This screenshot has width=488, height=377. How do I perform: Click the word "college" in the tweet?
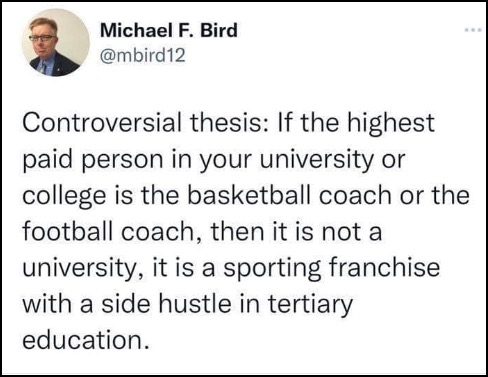[x=64, y=197]
